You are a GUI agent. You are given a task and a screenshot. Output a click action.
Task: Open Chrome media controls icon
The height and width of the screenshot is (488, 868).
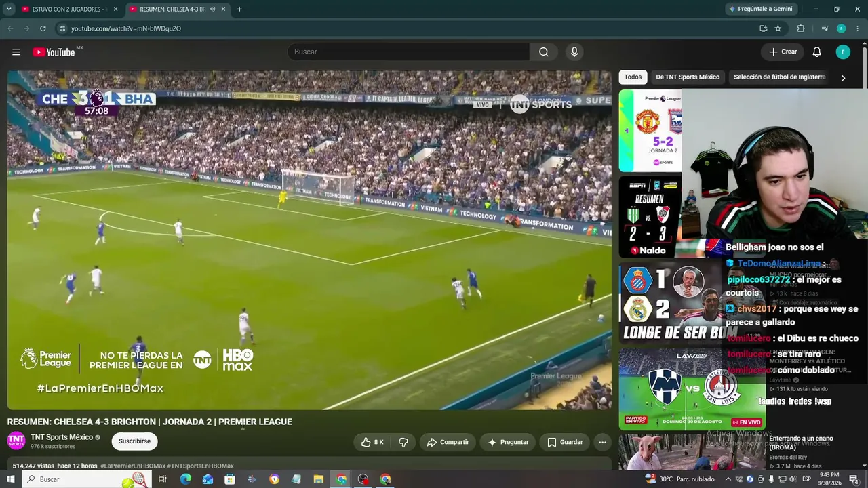pos(825,28)
